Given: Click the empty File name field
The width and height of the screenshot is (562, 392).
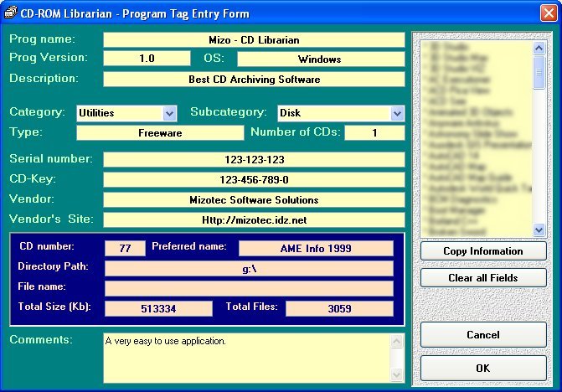Looking at the screenshot, I should coord(249,288).
